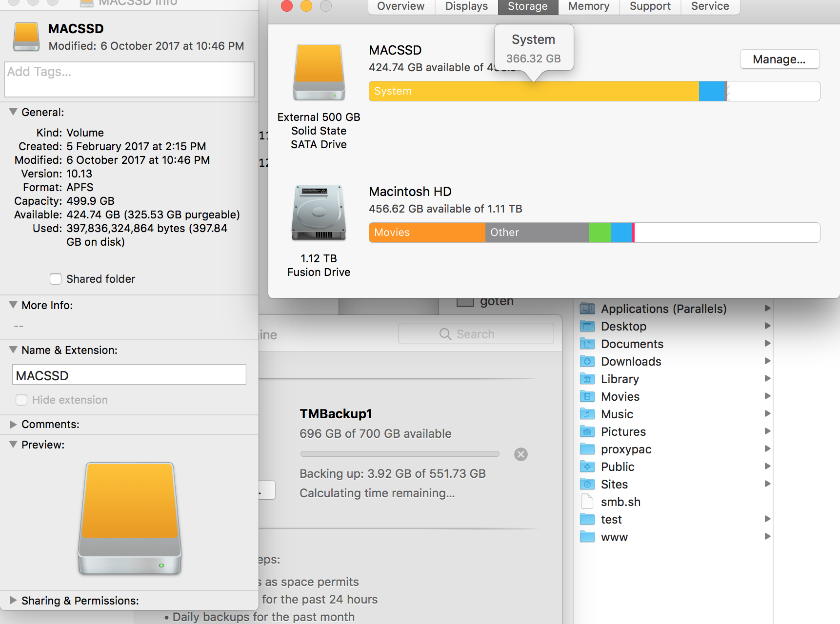Select the Music folder icon
The width and height of the screenshot is (840, 624).
pos(587,414)
